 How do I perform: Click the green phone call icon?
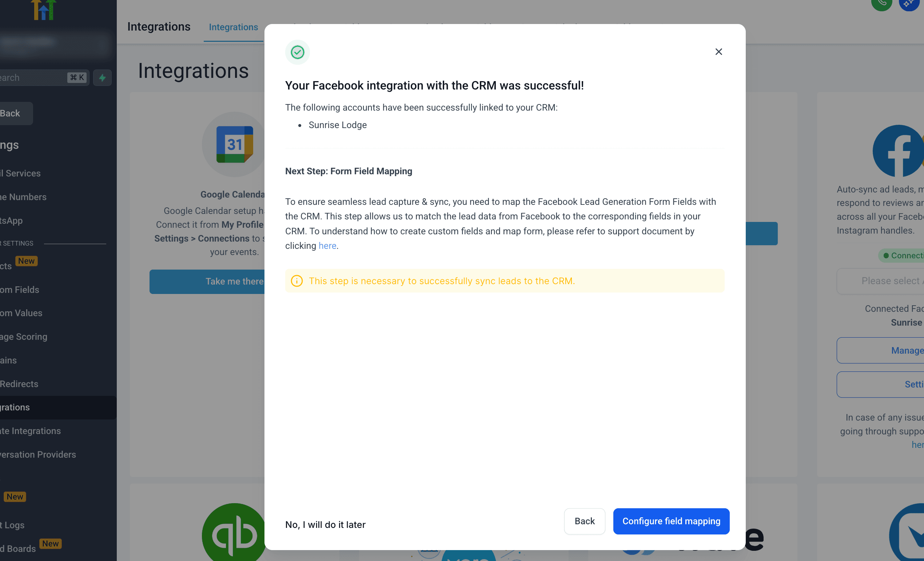(x=882, y=4)
